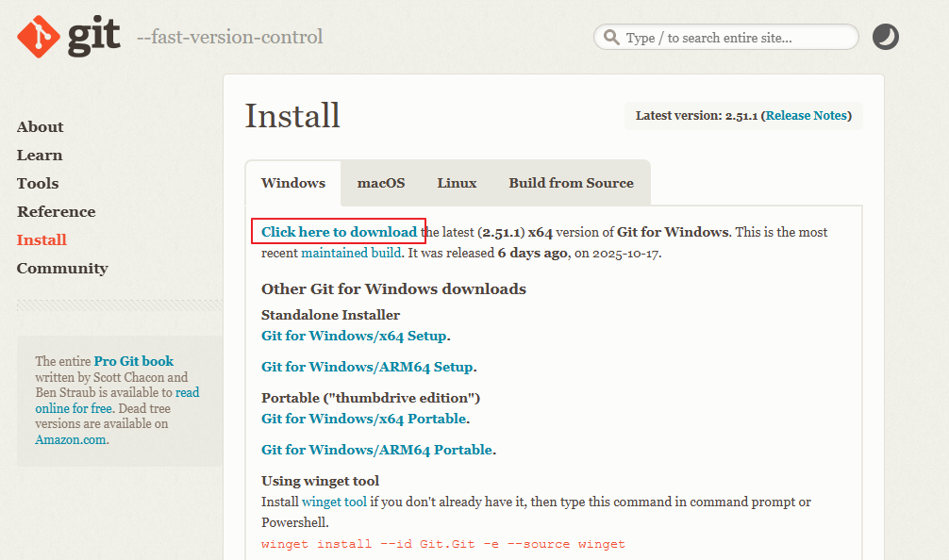Screen dimensions: 949x560
Task: Click the 'read online for free' link
Action: tap(117, 401)
